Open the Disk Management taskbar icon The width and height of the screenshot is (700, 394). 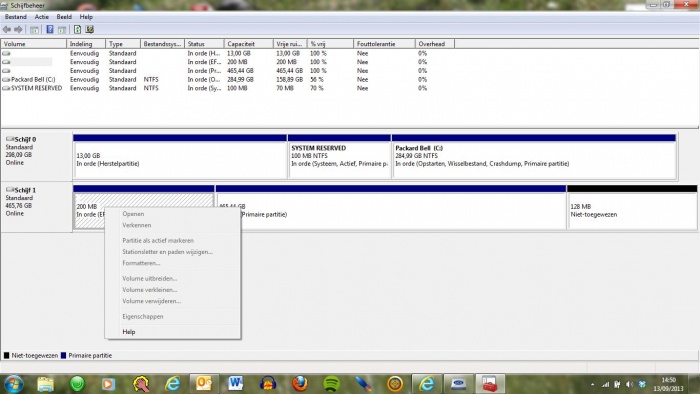coord(458,384)
